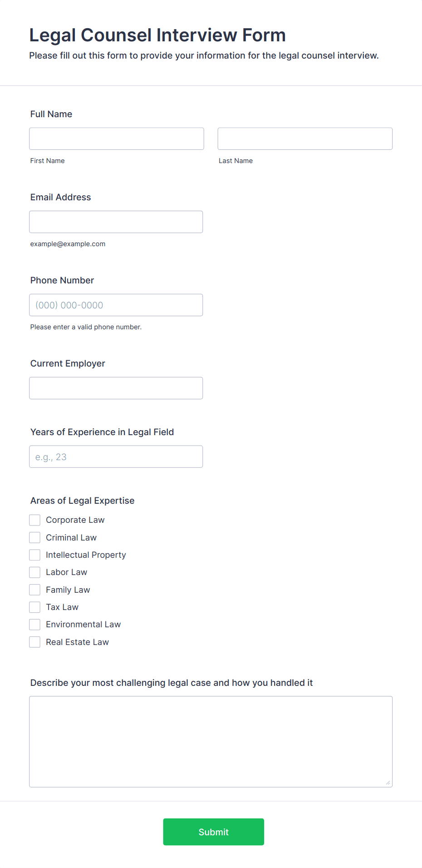
Task: Click the Last Name input field
Action: 305,139
